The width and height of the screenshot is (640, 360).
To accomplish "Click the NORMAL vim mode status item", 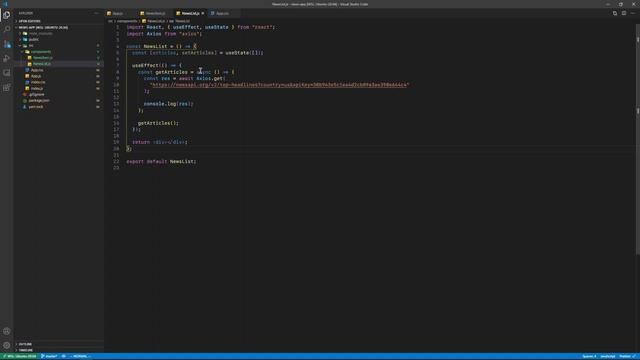I will coord(80,356).
